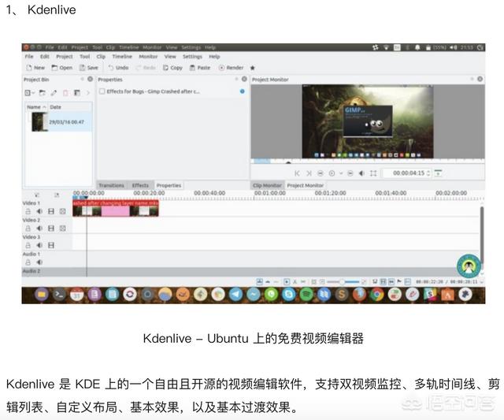Mute audio on Video 1 track
This screenshot has width=504, height=420.
point(39,211)
